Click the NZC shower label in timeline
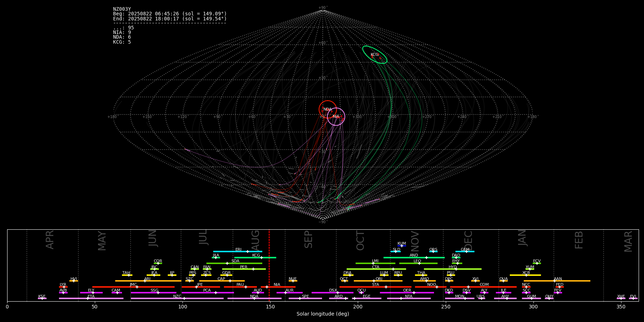The image size is (644, 322). tap(177, 297)
